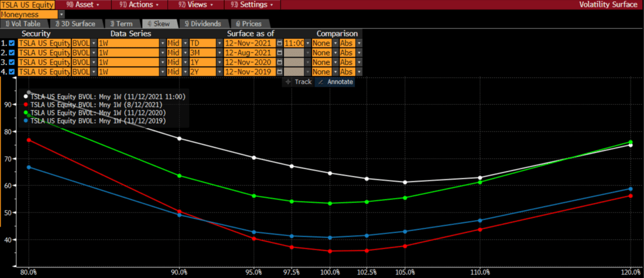Open the Actions menu
644x278 pixels.
[x=139, y=5]
